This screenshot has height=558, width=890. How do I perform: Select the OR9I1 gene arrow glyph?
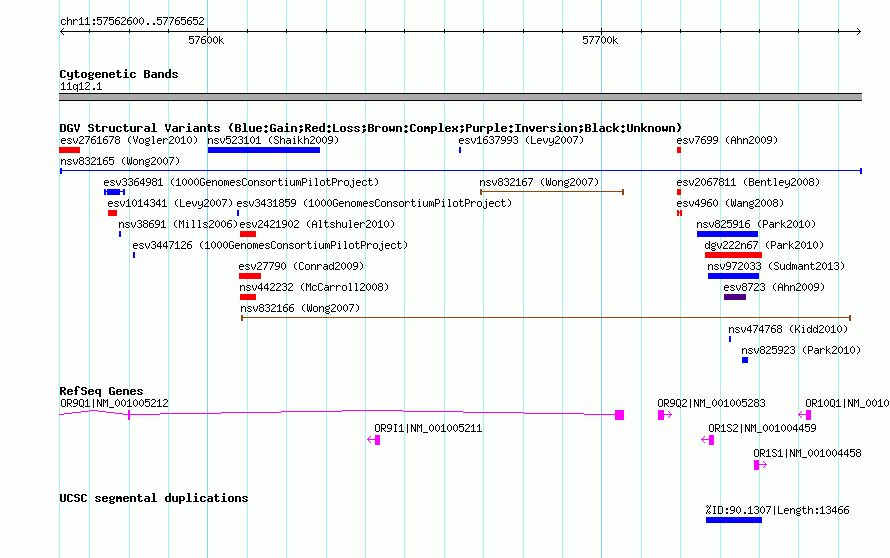pos(373,440)
